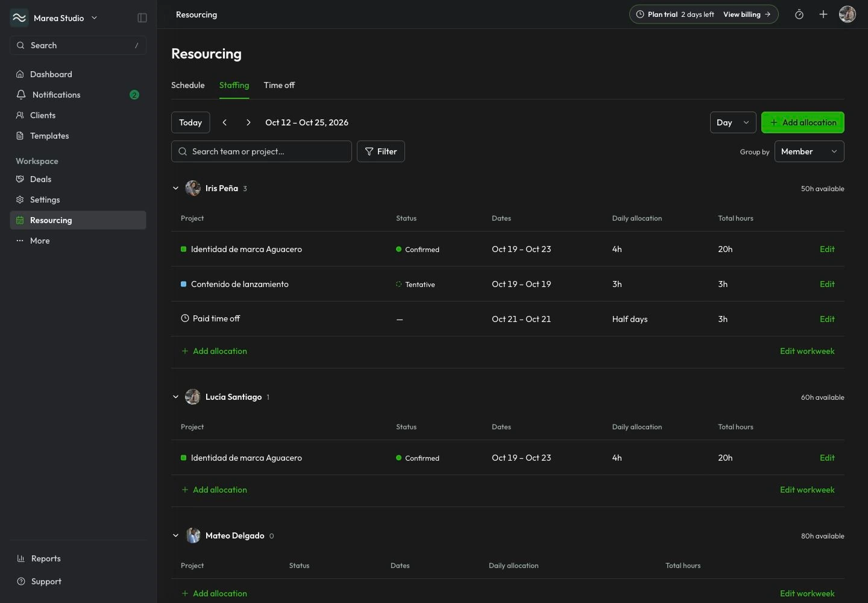Open More menu in sidebar

click(x=78, y=241)
